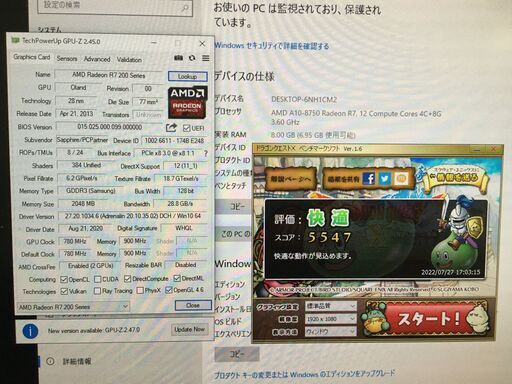Switch to the Sensors tab
Viewport: 512px width, 384px height.
point(67,59)
